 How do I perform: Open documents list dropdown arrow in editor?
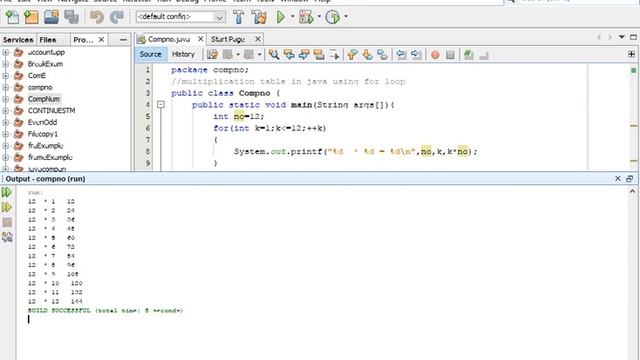coord(622,37)
